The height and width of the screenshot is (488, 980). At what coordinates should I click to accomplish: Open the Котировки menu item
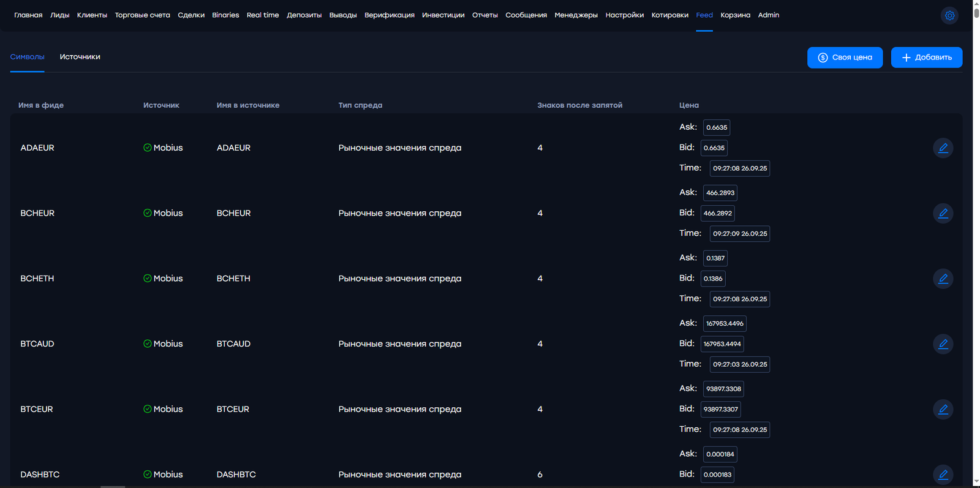tap(669, 15)
